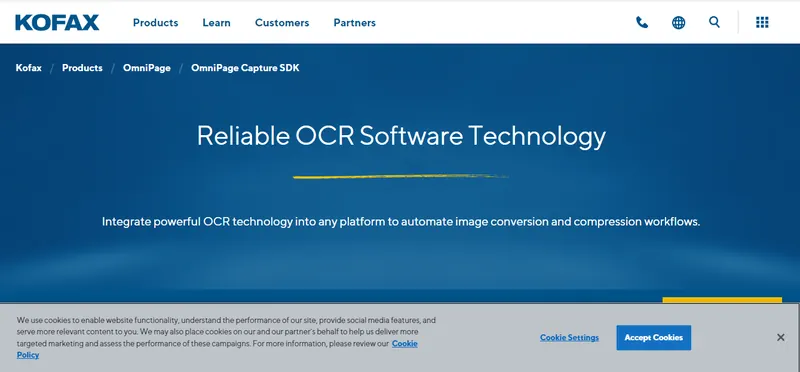Open the apps grid icon
This screenshot has height=372, width=800.
coord(762,22)
